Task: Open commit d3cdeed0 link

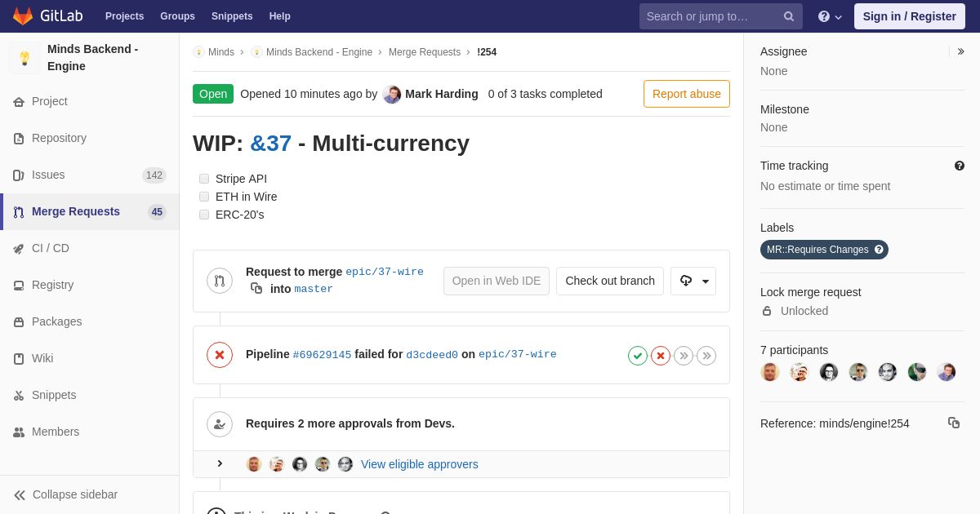Action: point(432,355)
